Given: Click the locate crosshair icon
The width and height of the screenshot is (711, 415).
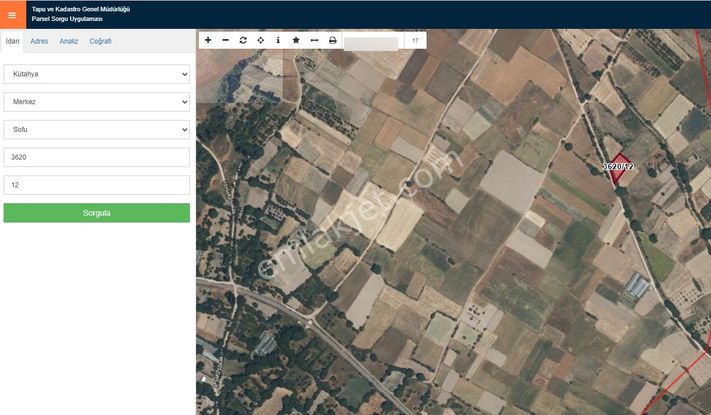Looking at the screenshot, I should (x=261, y=40).
